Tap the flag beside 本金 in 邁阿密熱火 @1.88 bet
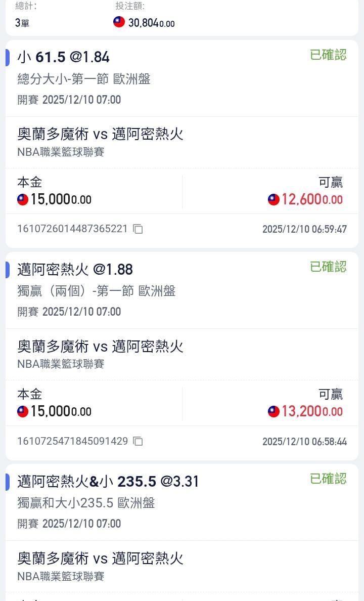364x601 pixels. click(x=23, y=412)
